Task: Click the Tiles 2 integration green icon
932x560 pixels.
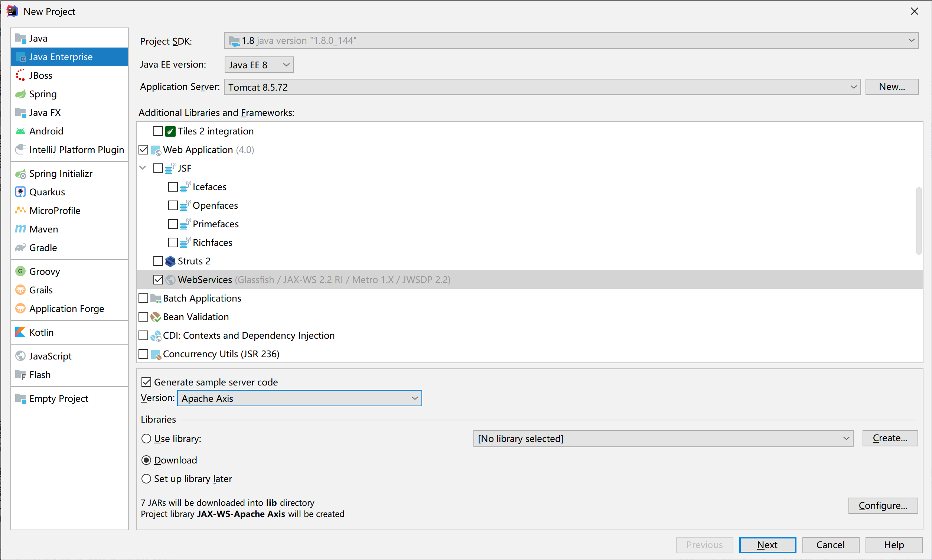Action: [x=170, y=131]
